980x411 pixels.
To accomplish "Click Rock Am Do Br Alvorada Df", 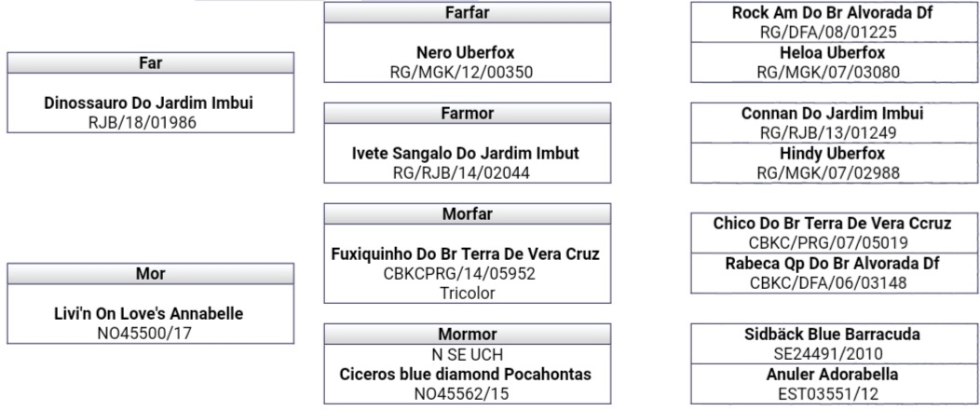I will [833, 13].
